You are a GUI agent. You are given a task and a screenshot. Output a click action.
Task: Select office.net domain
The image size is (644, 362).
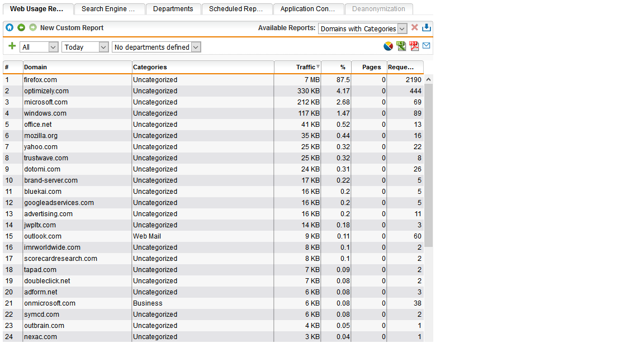coord(38,125)
